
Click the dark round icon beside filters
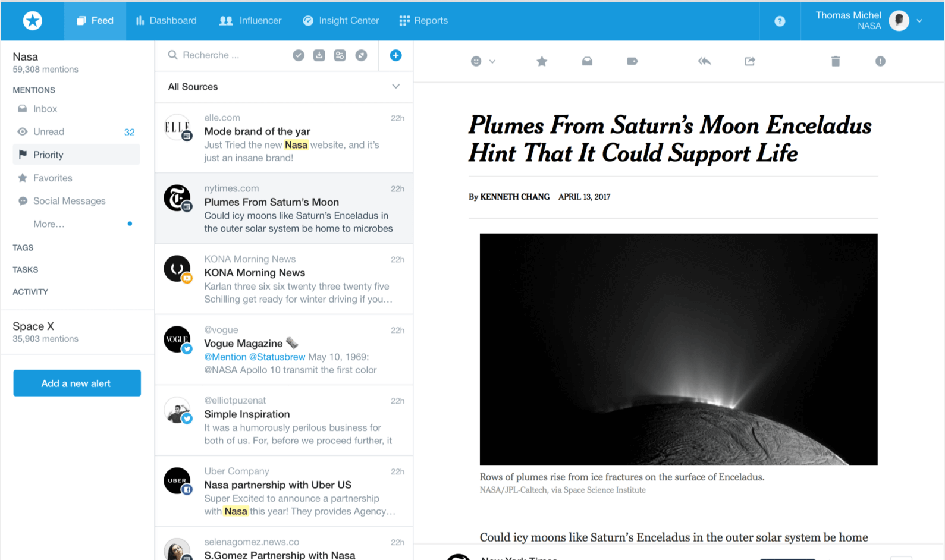tap(361, 55)
